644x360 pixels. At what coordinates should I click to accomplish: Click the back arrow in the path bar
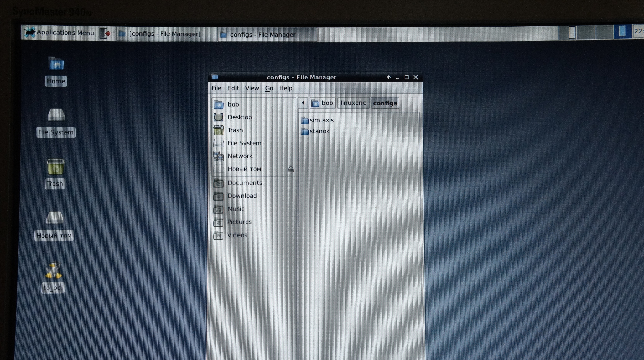tap(303, 103)
